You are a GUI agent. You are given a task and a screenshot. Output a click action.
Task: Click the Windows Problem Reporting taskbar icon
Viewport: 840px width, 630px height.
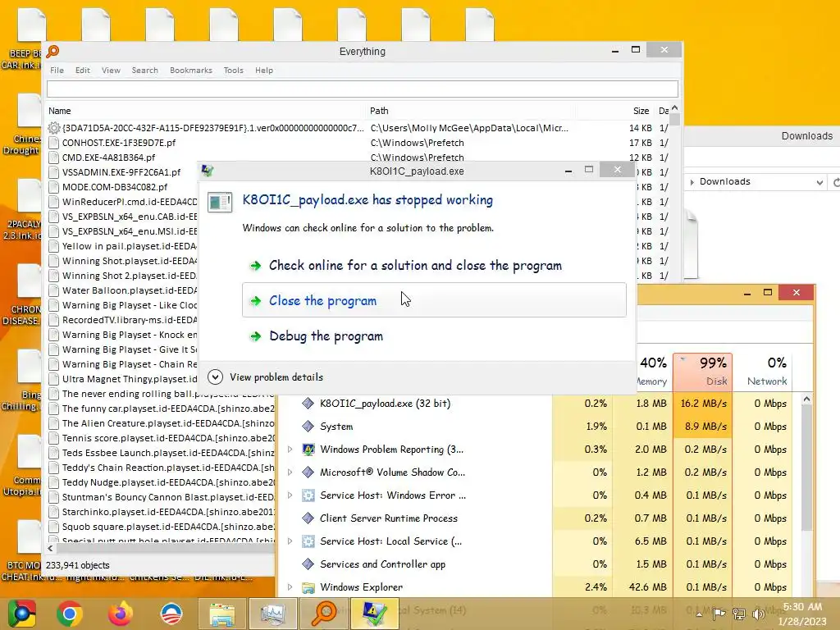(x=374, y=614)
